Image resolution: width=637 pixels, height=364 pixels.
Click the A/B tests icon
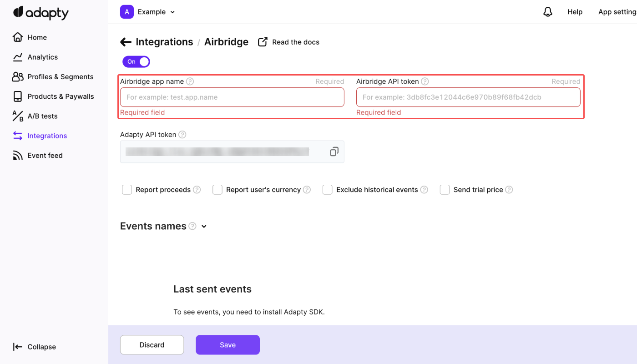pyautogui.click(x=17, y=116)
